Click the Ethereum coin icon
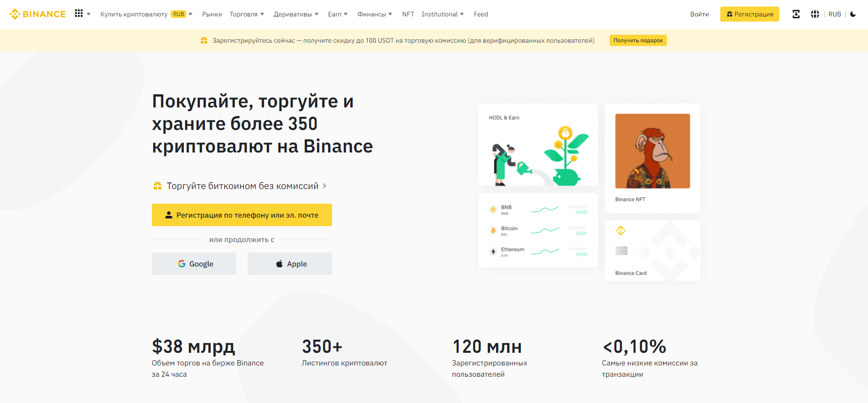This screenshot has width=868, height=403. (x=493, y=251)
